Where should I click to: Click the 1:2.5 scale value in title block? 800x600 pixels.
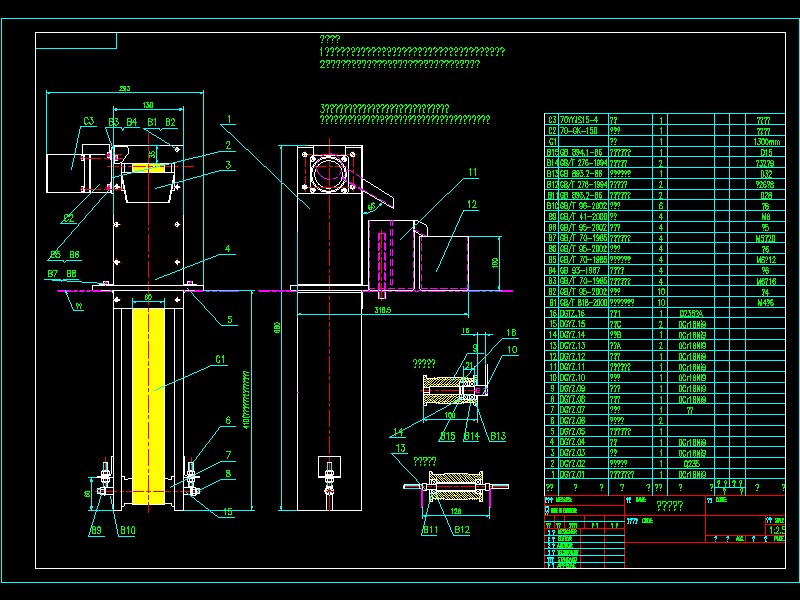(x=776, y=530)
